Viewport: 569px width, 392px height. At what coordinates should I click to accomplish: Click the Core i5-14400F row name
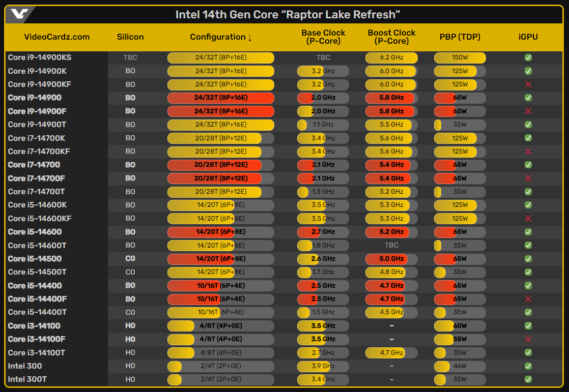click(37, 299)
